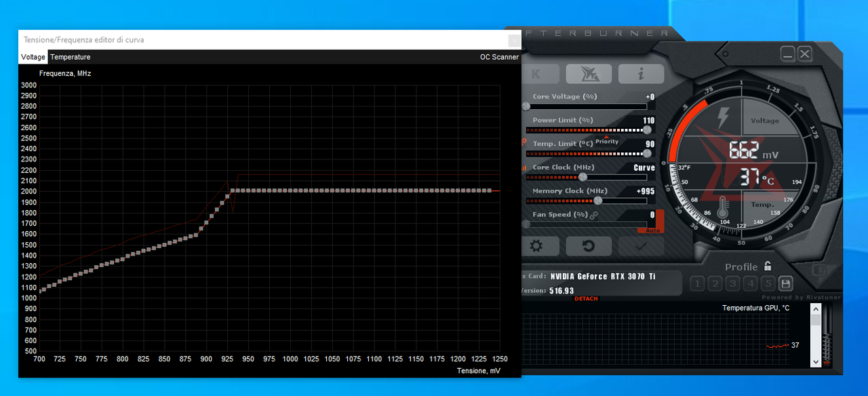The height and width of the screenshot is (396, 868).
Task: Select profile slot 3
Action: [732, 283]
